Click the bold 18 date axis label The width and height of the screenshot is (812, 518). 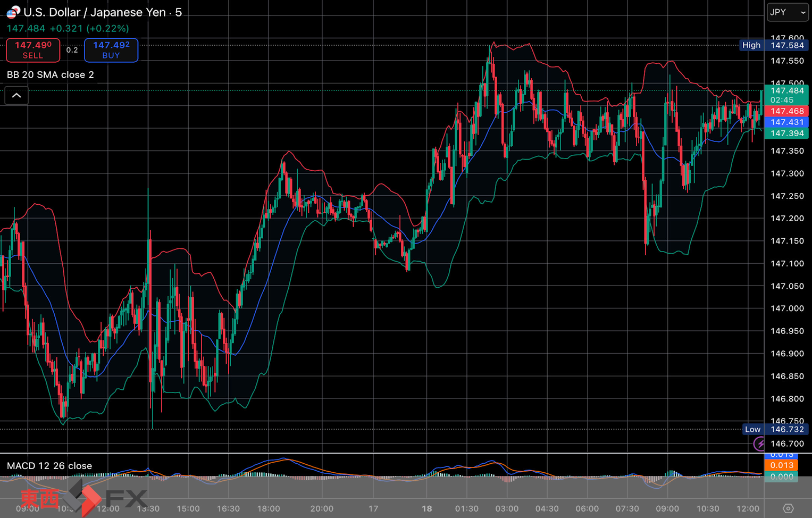pos(427,509)
